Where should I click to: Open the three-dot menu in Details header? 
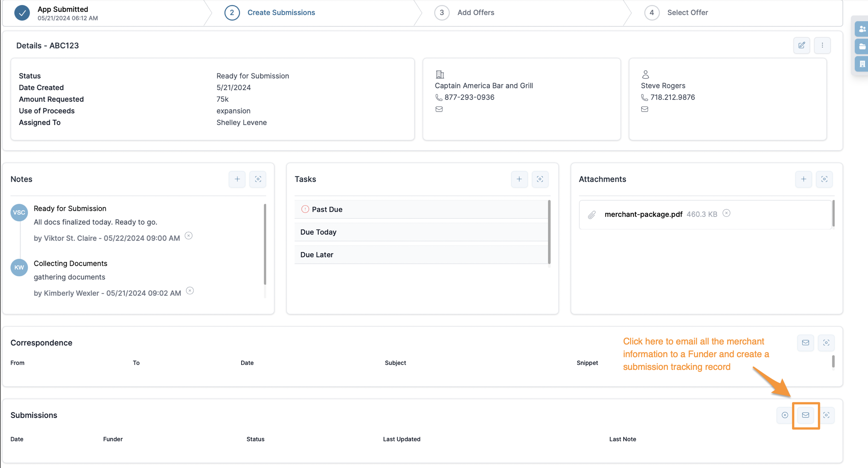[x=822, y=45]
